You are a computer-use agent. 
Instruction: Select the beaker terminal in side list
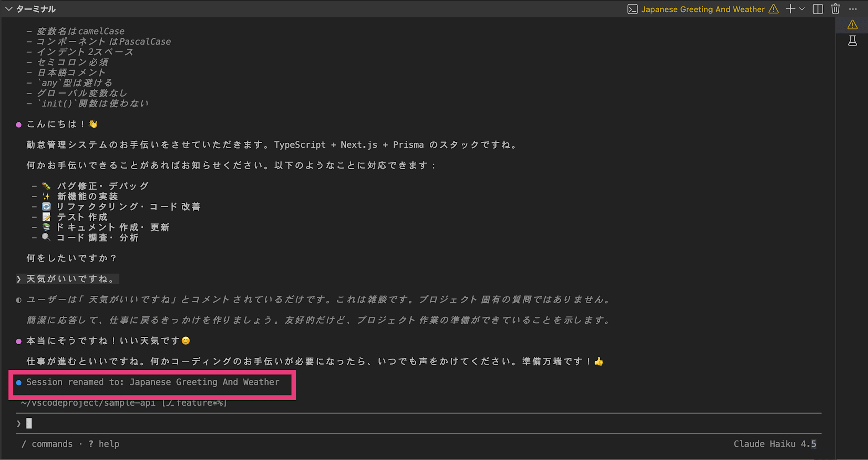[852, 41]
